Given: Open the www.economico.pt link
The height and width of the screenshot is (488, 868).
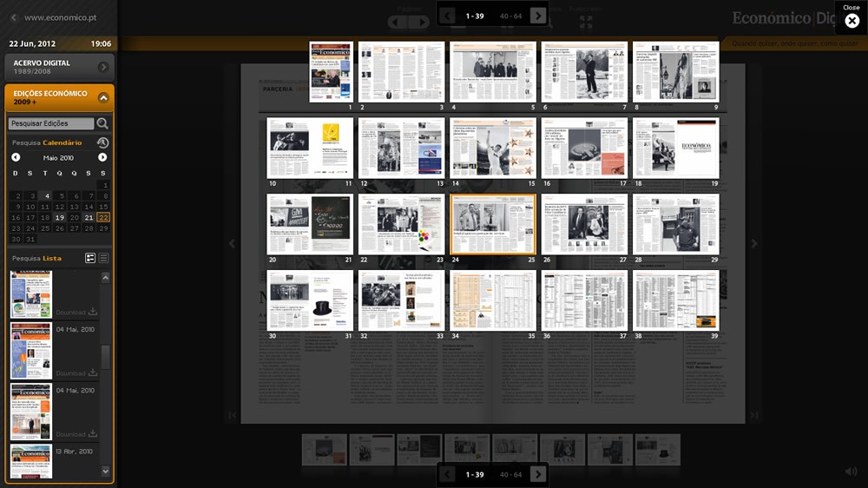Looking at the screenshot, I should [x=61, y=17].
